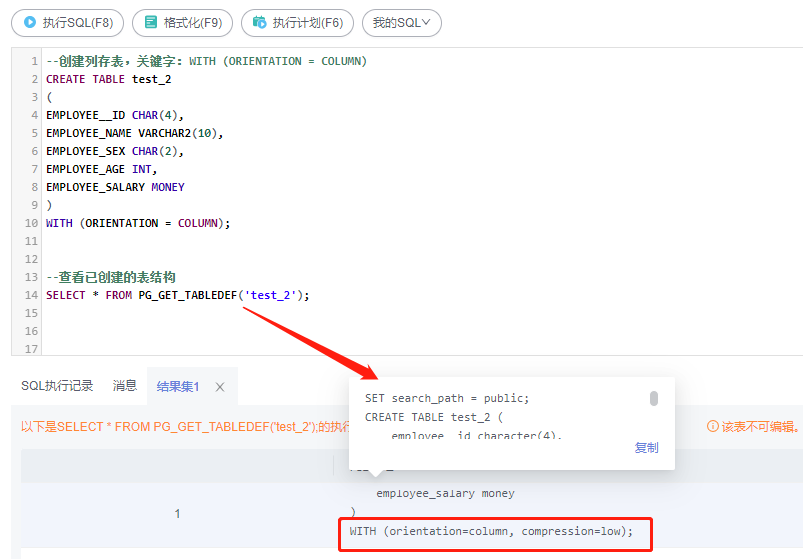Switch to the SQL执行记录 tab
This screenshot has width=803, height=559.
coord(57,386)
